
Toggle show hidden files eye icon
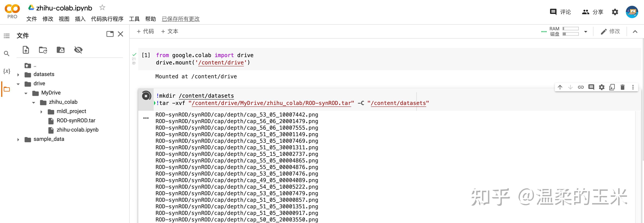[x=78, y=50]
